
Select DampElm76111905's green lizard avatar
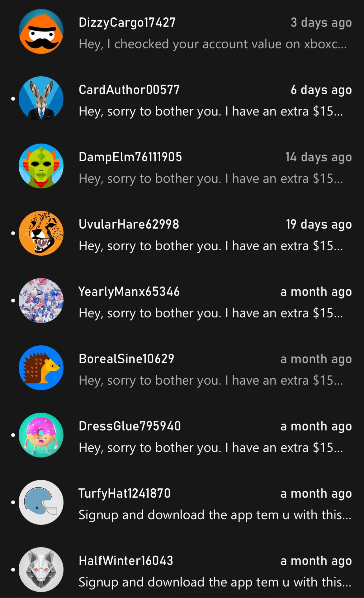(x=41, y=166)
